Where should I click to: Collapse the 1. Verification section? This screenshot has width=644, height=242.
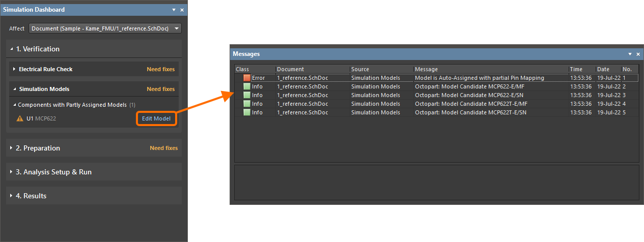tap(12, 49)
